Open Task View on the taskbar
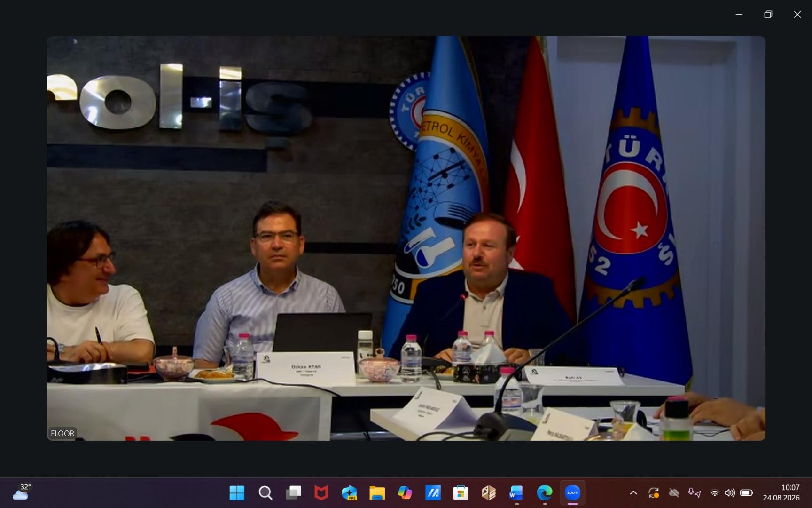This screenshot has width=812, height=508. coord(293,493)
